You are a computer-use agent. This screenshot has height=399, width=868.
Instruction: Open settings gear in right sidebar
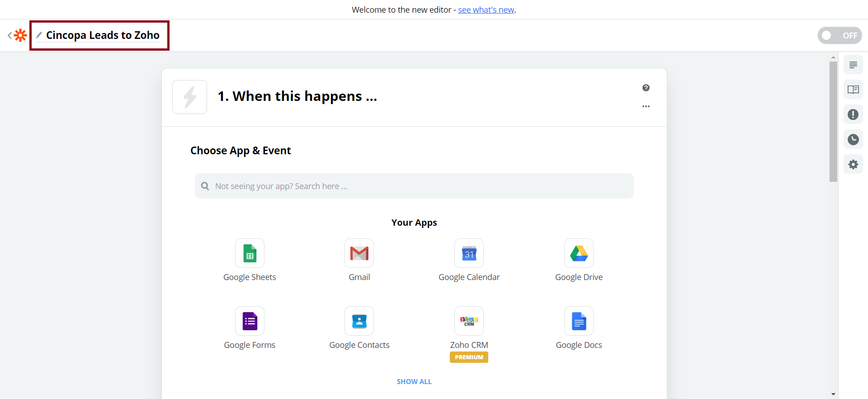click(x=853, y=164)
